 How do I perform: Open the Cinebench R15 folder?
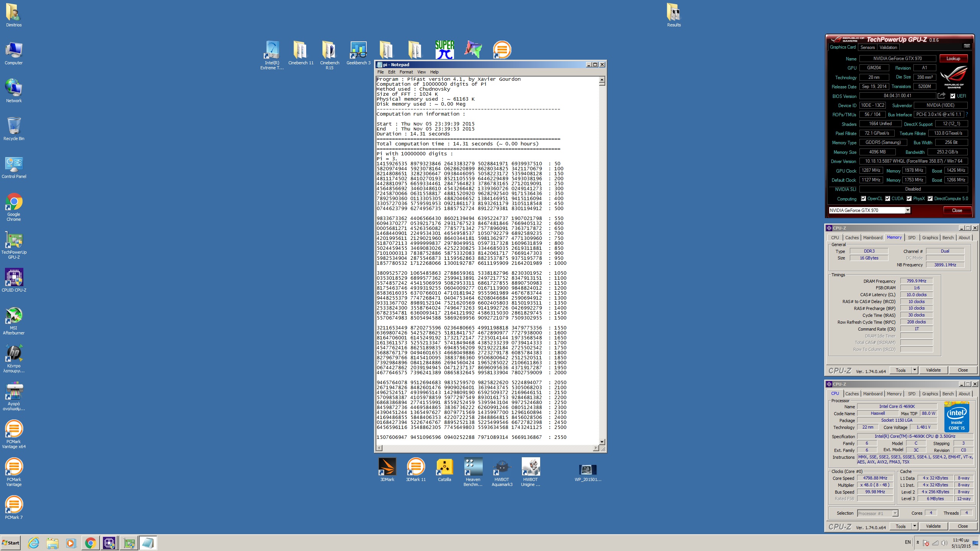coord(329,55)
